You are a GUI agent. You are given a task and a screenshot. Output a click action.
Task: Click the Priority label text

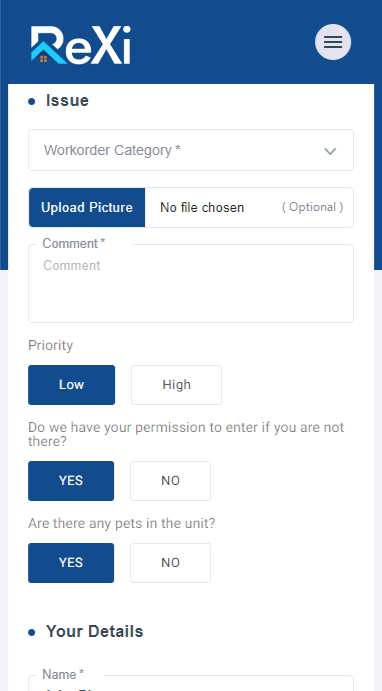point(50,346)
